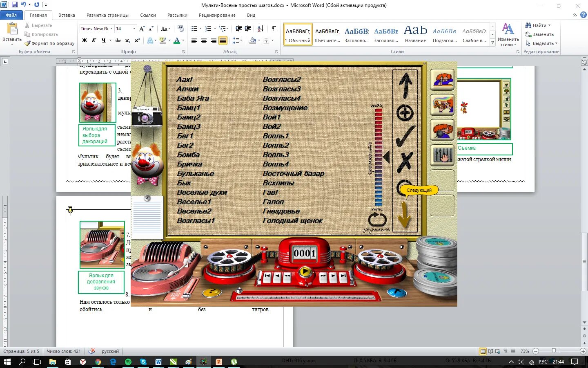Switch to the Вставка tab

tap(67, 15)
